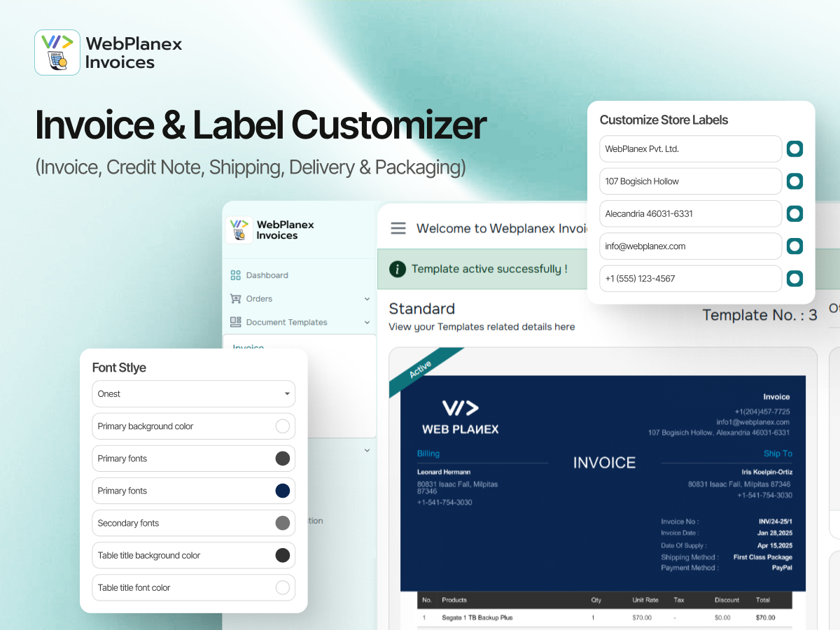The width and height of the screenshot is (840, 630).
Task: Click the 'Jan 28,2025' invoice date
Action: pyautogui.click(x=775, y=533)
